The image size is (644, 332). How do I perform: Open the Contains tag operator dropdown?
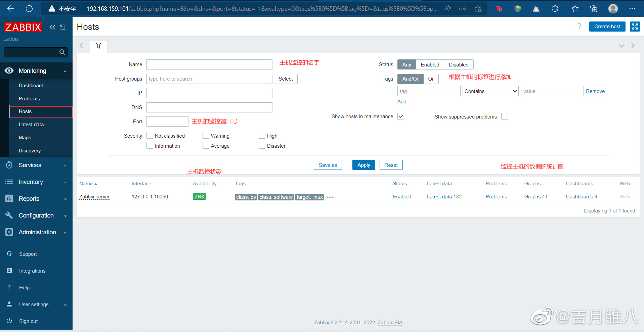pyautogui.click(x=490, y=91)
